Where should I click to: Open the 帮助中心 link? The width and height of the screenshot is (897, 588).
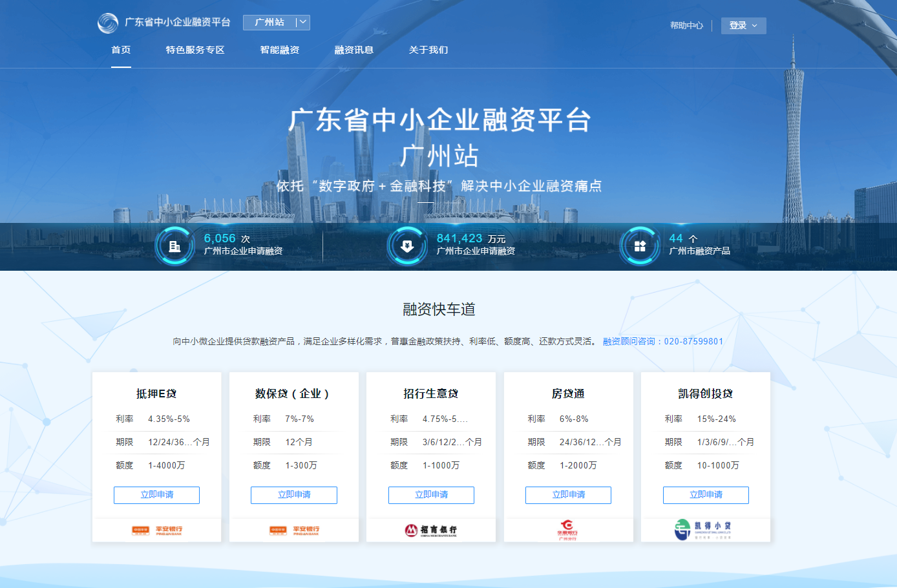(686, 26)
